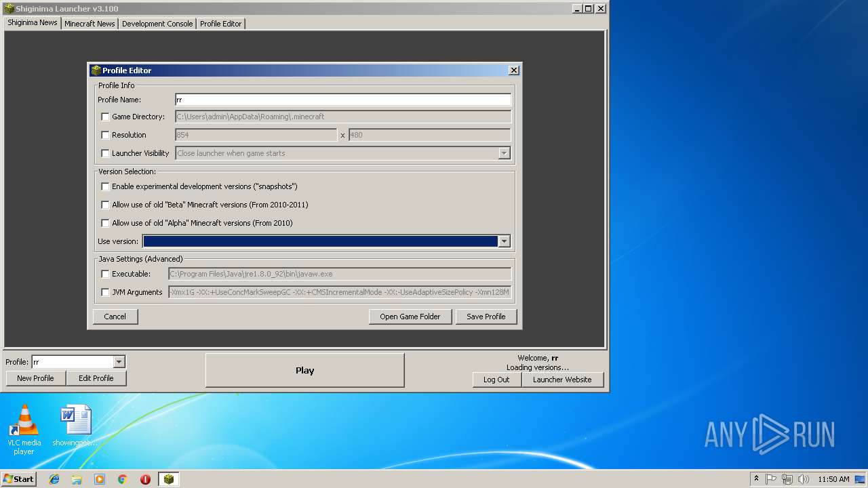
Task: Click the Cancel button
Action: 115,317
